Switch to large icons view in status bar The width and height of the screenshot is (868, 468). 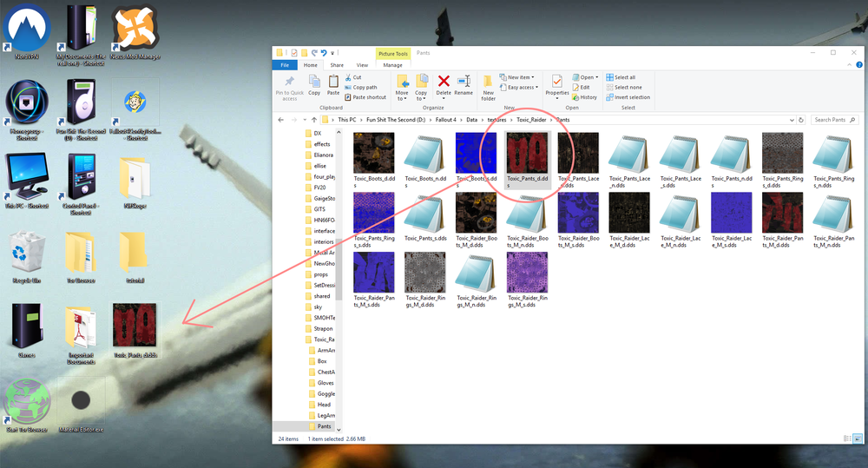tap(858, 438)
